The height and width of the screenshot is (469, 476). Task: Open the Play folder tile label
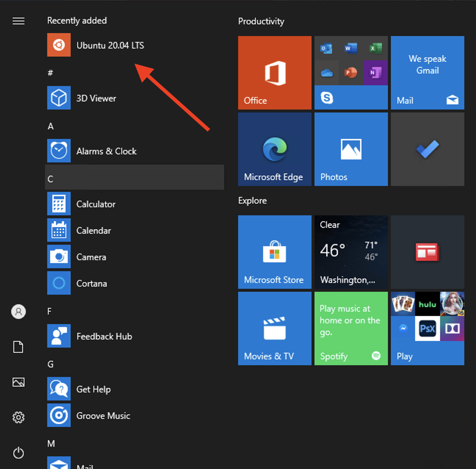pos(404,356)
